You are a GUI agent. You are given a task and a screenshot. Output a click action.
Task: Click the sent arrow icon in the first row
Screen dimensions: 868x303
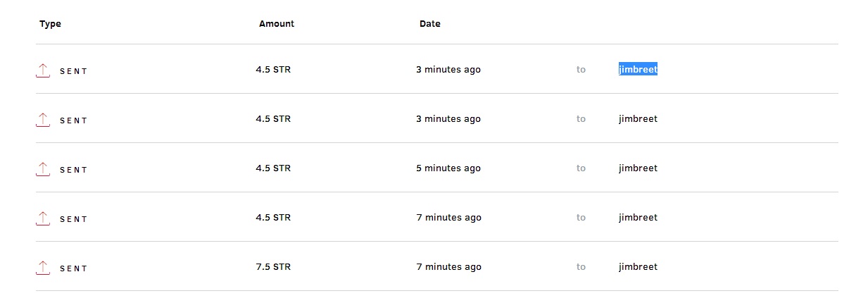tap(43, 70)
